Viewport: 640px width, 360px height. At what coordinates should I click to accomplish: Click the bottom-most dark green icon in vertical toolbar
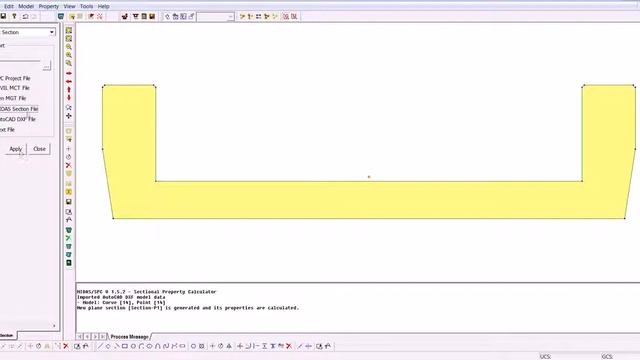69,263
